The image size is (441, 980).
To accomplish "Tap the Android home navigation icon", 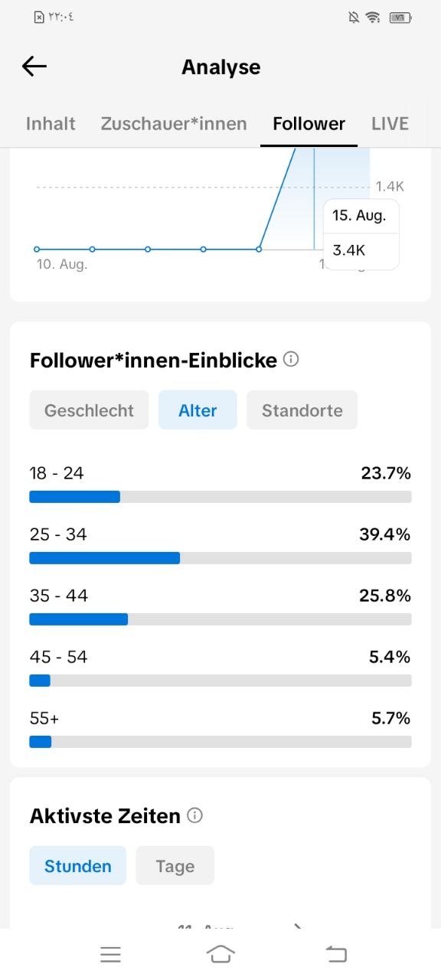I will (x=220, y=954).
